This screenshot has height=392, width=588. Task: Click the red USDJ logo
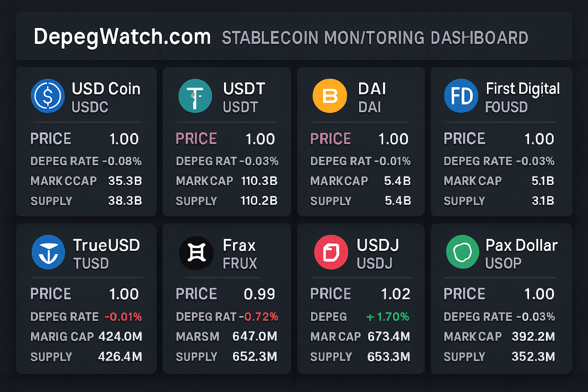(x=331, y=252)
